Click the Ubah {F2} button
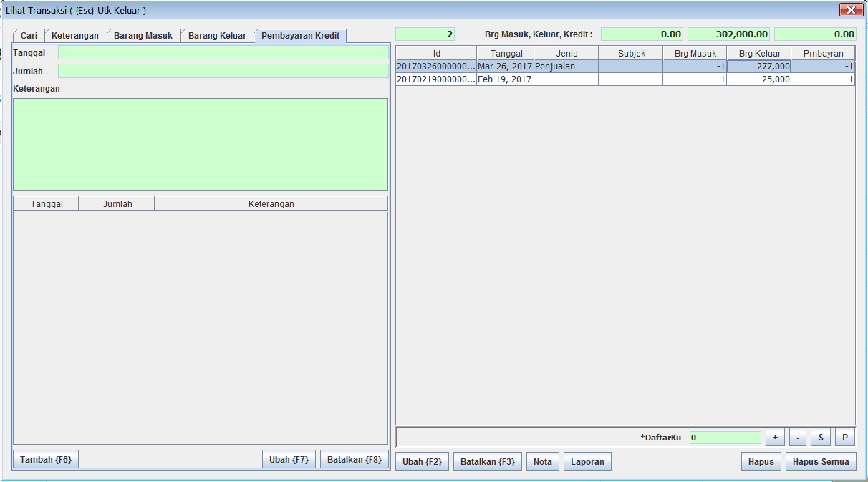 pyautogui.click(x=422, y=462)
